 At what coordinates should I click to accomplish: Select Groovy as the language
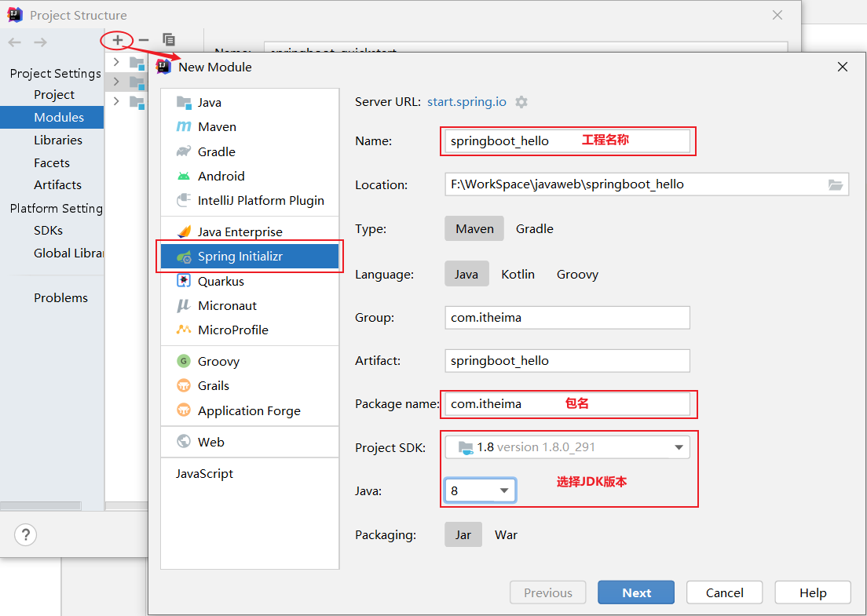577,274
